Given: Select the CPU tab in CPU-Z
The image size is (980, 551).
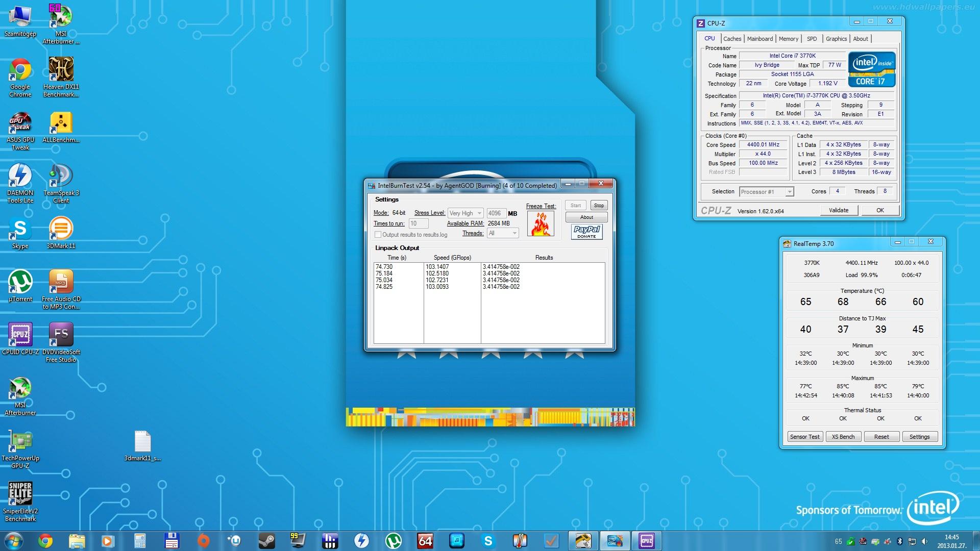Looking at the screenshot, I should coord(709,38).
